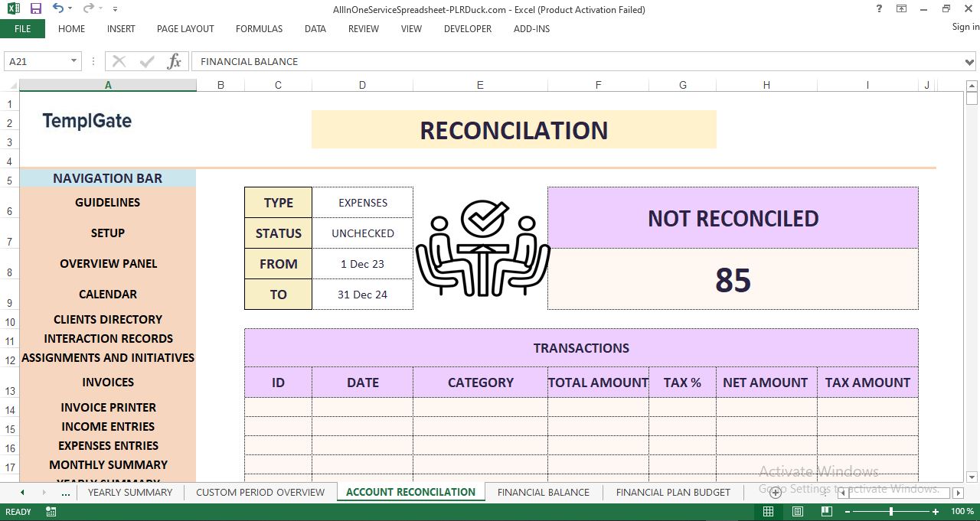The image size is (980, 521).
Task: Click the Excel application icon
Action: click(x=14, y=8)
